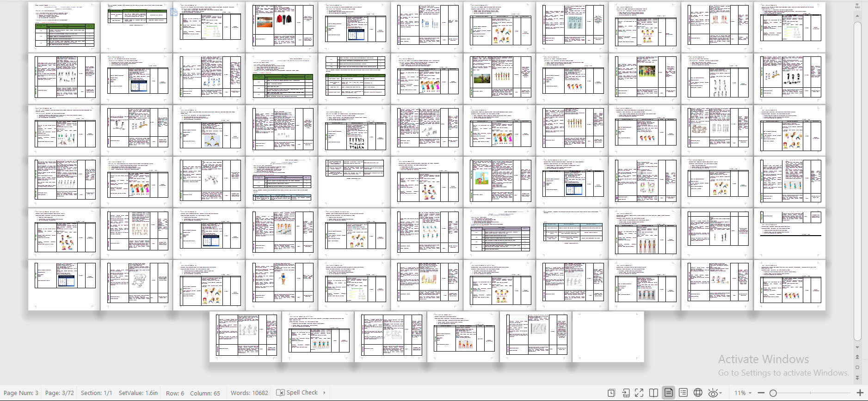Viewport: 868px width, 401px height.
Task: Switch to Web Layout globe icon
Action: (698, 393)
